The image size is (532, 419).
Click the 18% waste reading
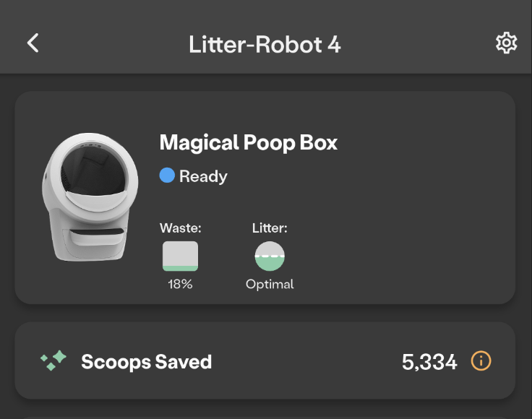[x=180, y=284]
